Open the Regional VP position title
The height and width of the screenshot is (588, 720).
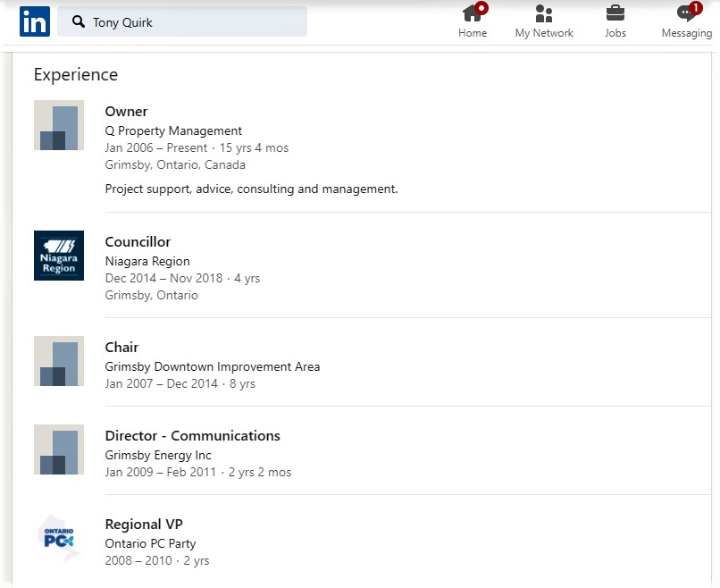click(144, 525)
